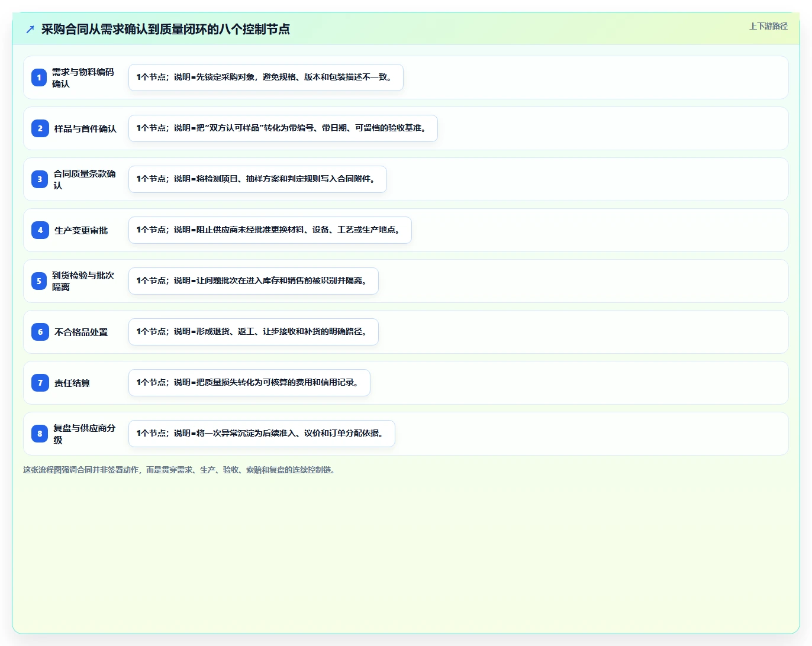Open the description box about 把质量损失转化为费用
This screenshot has height=646, width=812.
249,383
